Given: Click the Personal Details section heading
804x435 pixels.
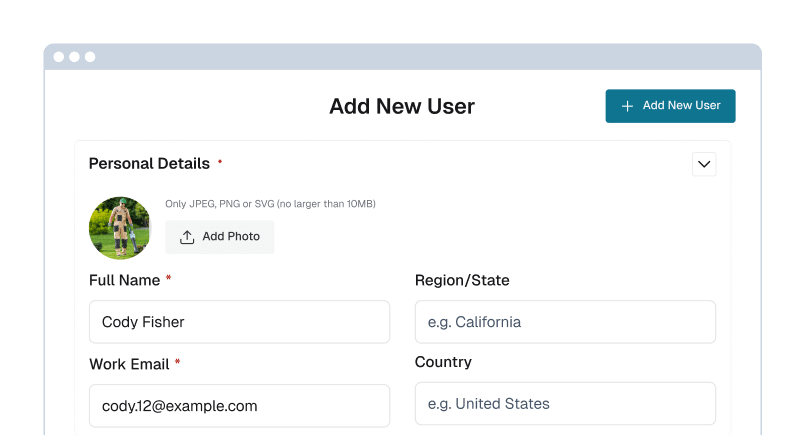Looking at the screenshot, I should (149, 163).
